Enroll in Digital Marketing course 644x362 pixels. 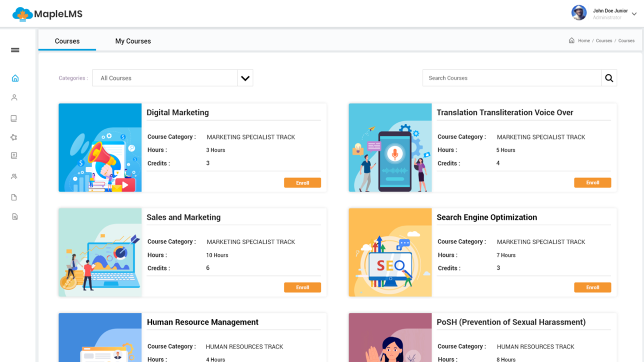pyautogui.click(x=303, y=183)
